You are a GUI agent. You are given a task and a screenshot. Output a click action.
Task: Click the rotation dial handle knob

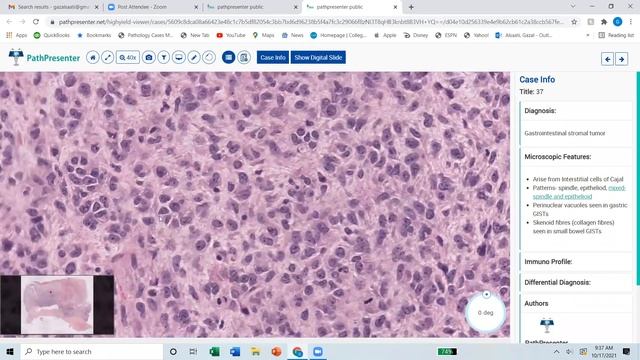486,294
